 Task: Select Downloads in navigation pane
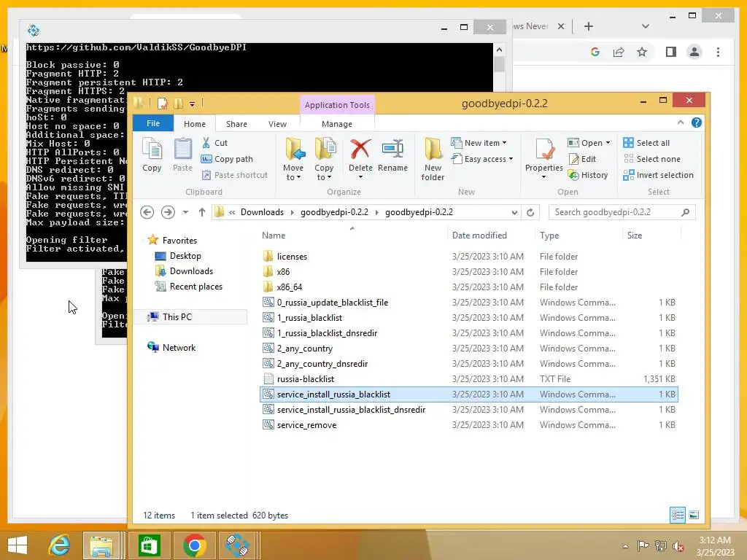coord(184,271)
